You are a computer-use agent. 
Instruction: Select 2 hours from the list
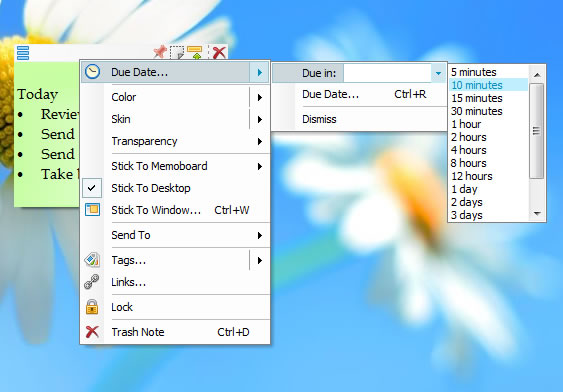point(489,137)
